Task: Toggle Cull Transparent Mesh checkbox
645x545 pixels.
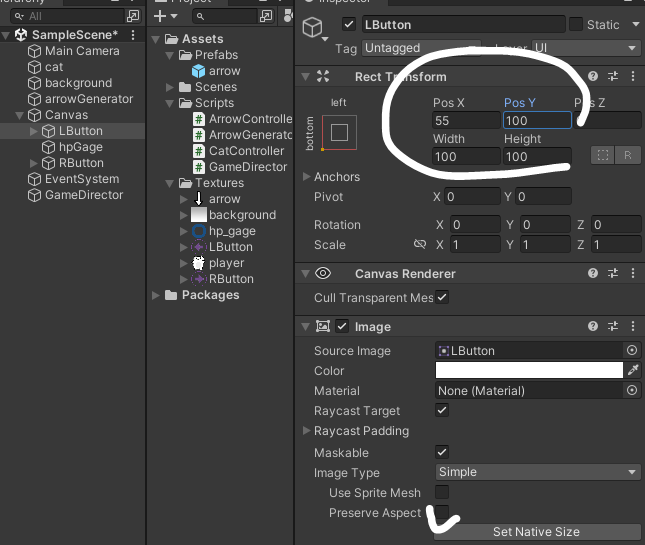Action: coord(442,297)
